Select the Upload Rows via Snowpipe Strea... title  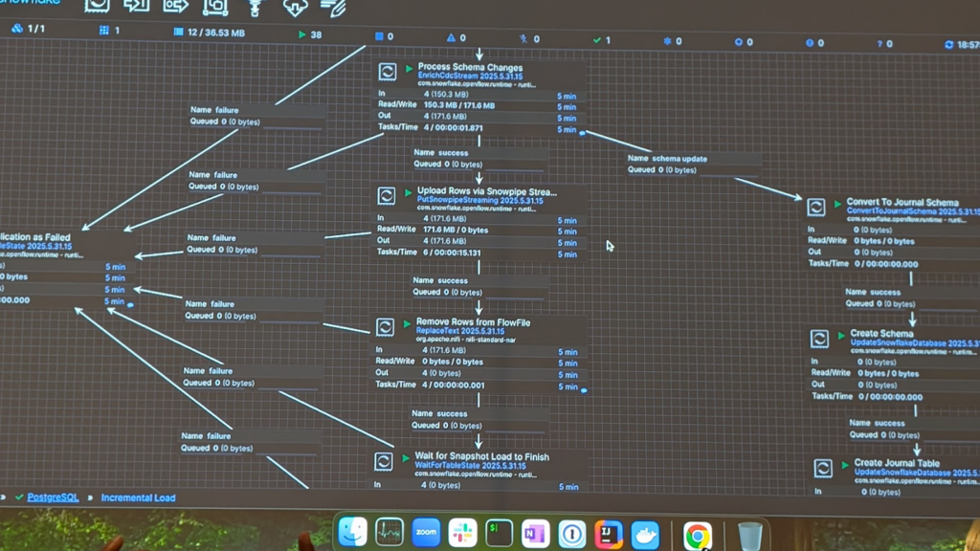tap(487, 191)
